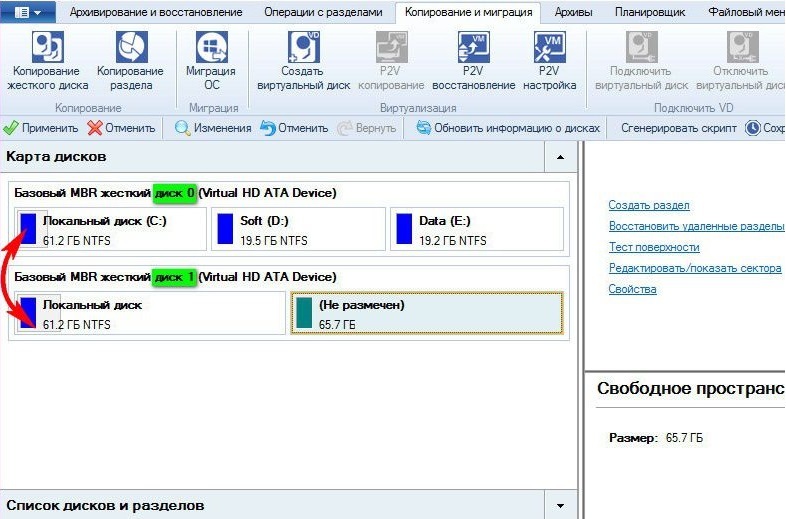
Task: Open the Архивы tab
Action: [573, 12]
